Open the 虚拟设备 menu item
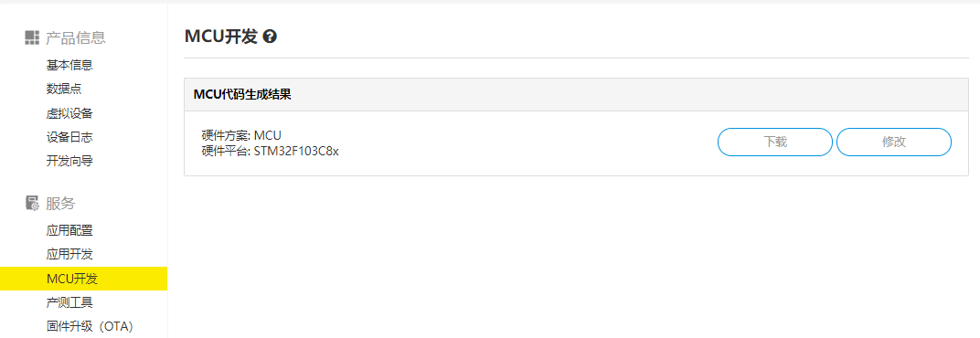 coord(69,113)
